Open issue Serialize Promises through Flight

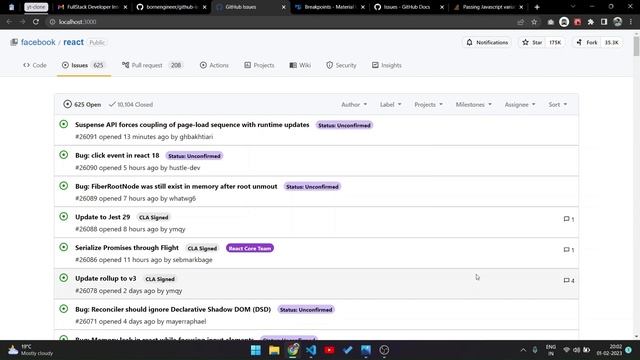click(x=127, y=247)
